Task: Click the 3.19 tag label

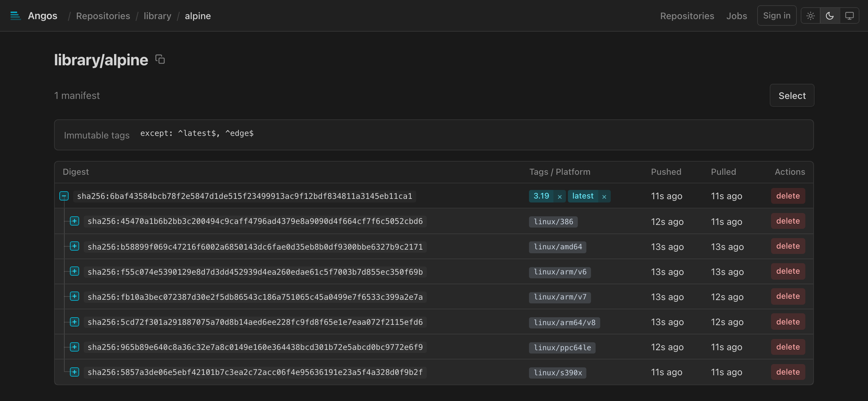Action: click(541, 196)
